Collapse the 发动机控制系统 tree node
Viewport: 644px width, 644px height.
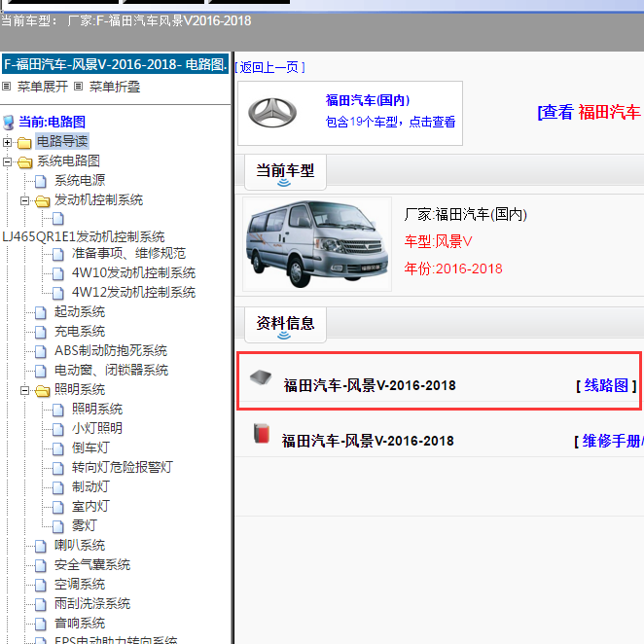[24, 200]
